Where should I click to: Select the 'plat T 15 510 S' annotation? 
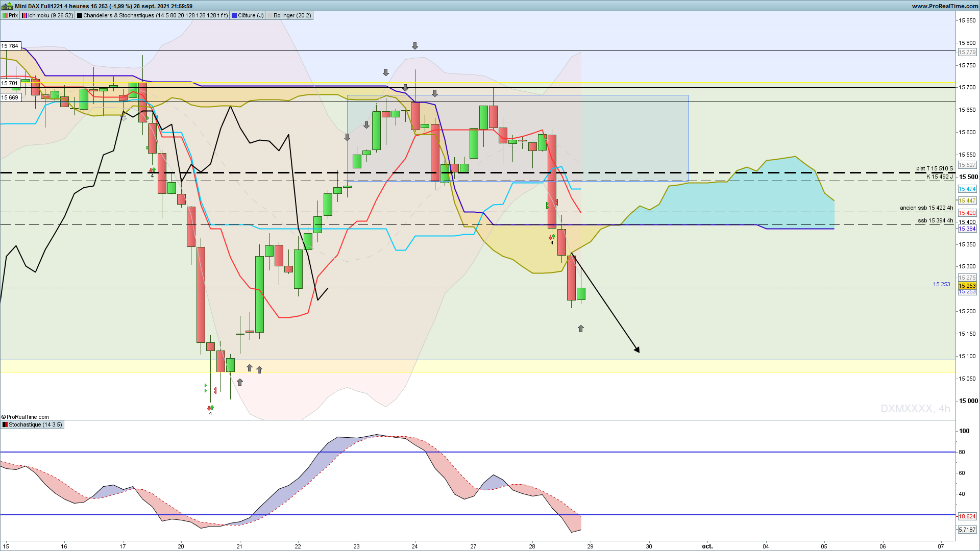click(x=934, y=169)
